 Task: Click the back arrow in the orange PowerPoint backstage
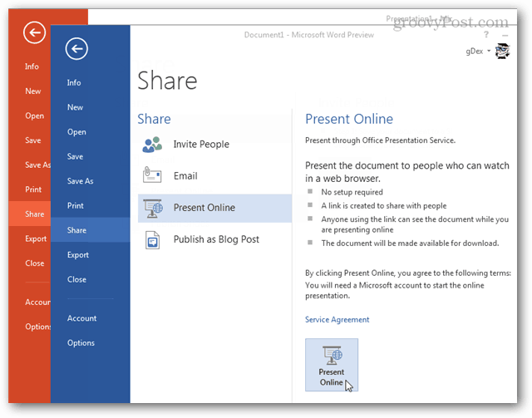[34, 32]
